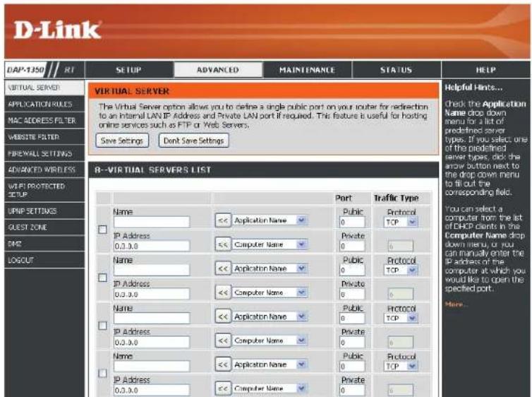Enable the second virtual server checkbox

tap(102, 278)
